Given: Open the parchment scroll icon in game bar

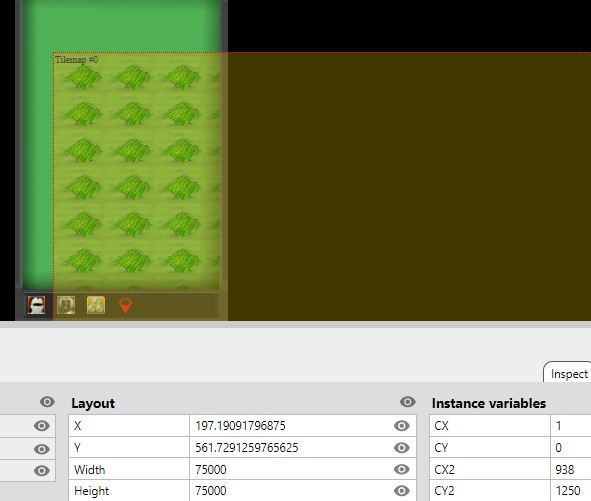Looking at the screenshot, I should [x=66, y=305].
